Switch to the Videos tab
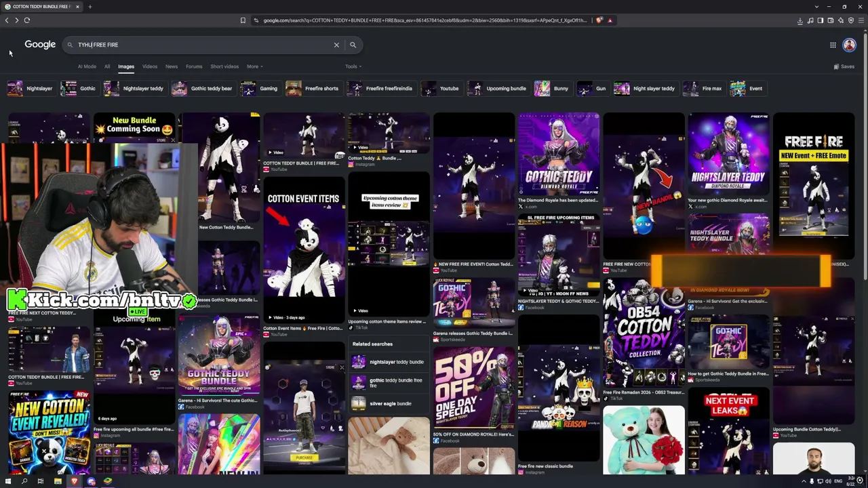Screen dimensions: 868x488 pos(150,66)
